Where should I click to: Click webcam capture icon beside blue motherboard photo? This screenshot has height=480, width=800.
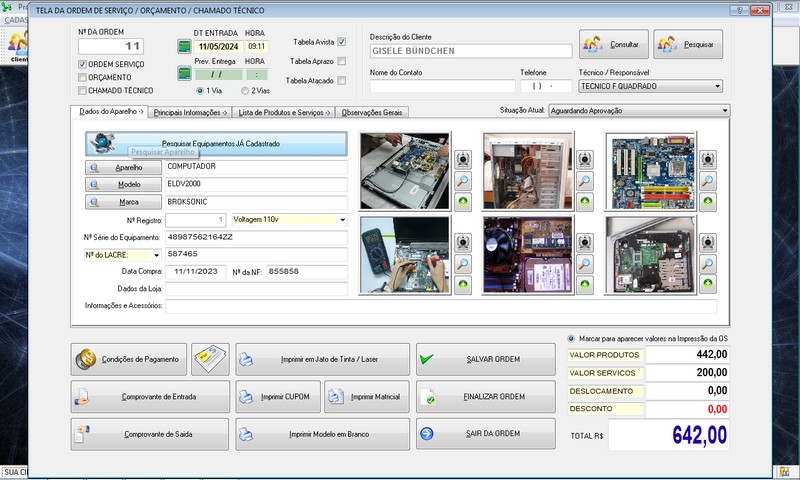(708, 160)
